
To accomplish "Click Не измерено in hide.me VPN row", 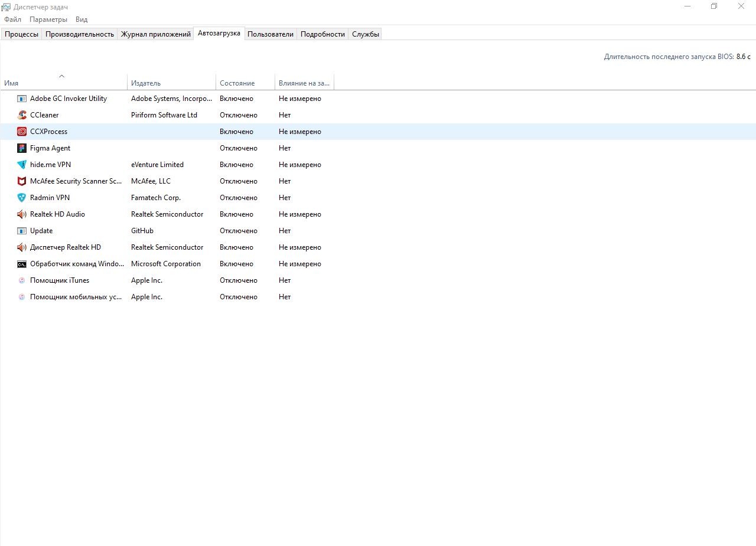I will [x=300, y=165].
